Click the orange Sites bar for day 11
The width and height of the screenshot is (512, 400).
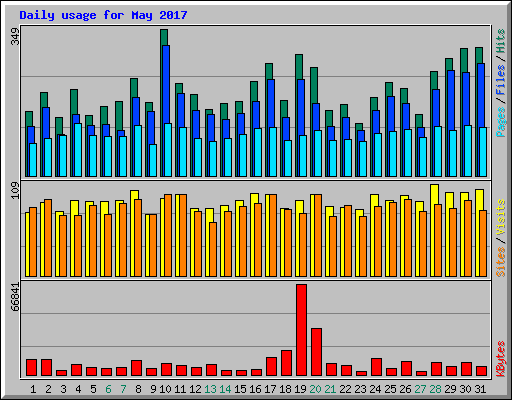click(183, 235)
